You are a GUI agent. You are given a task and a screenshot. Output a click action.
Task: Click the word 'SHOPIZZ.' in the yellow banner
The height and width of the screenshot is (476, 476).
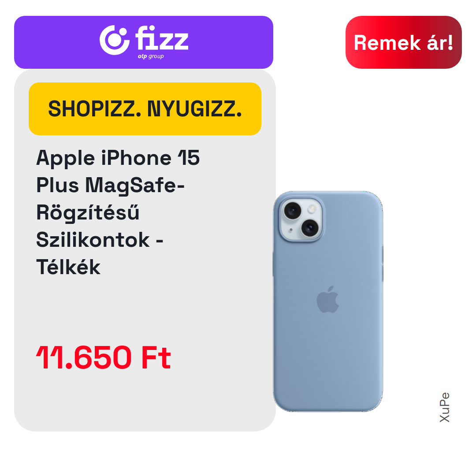click(95, 109)
